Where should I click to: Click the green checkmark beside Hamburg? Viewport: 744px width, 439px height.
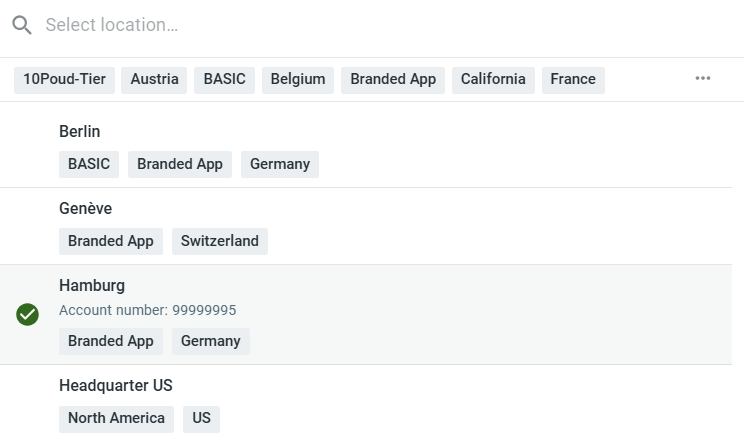pyautogui.click(x=28, y=314)
